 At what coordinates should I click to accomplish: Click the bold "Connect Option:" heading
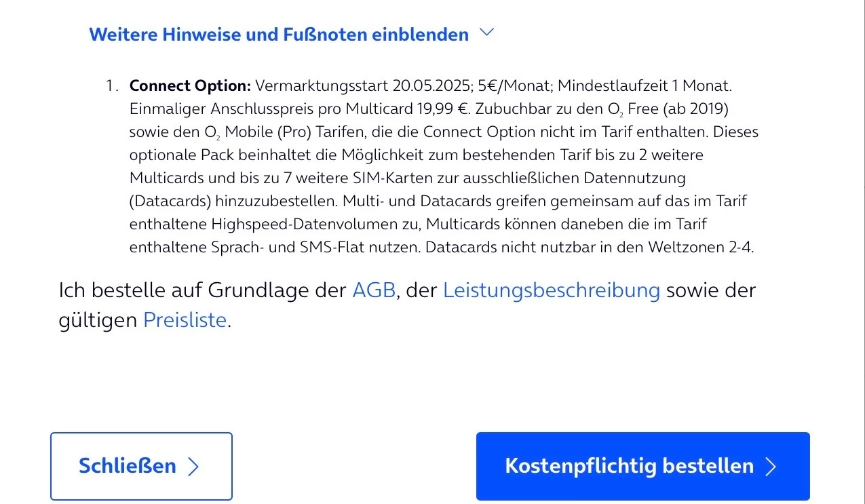pyautogui.click(x=190, y=86)
